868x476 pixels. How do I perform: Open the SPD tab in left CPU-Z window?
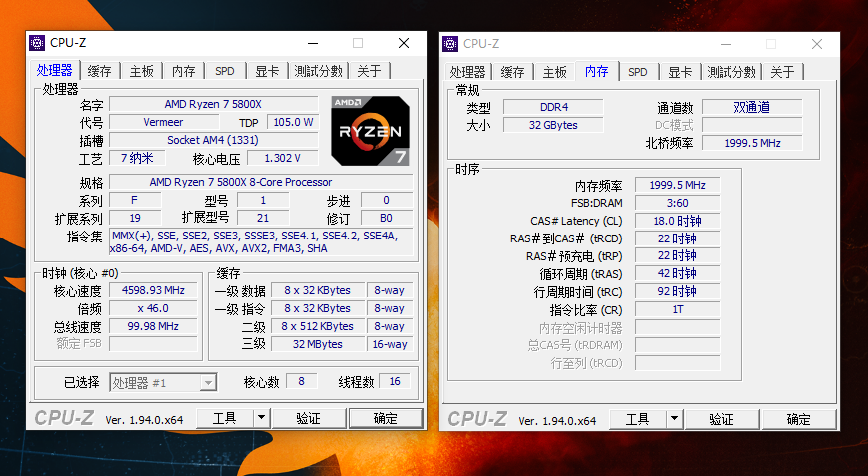tap(225, 71)
